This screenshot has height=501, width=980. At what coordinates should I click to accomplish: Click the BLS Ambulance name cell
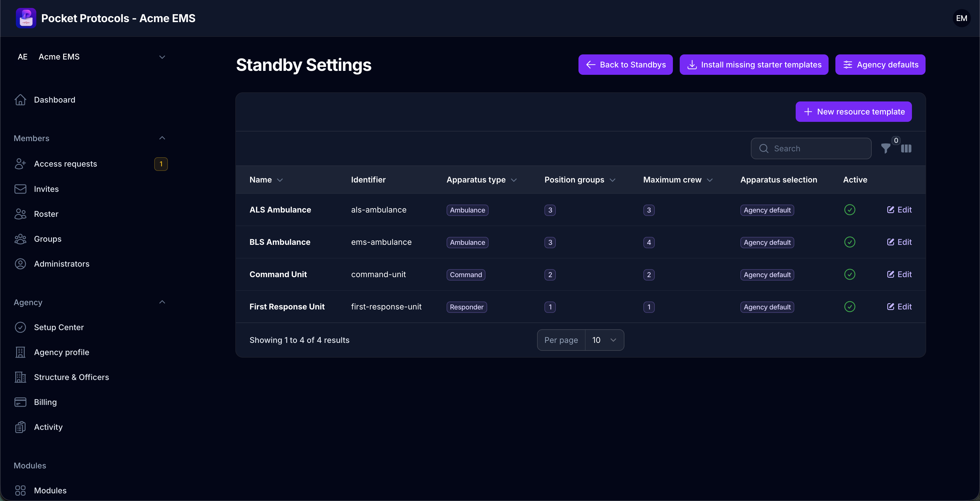[x=280, y=242]
